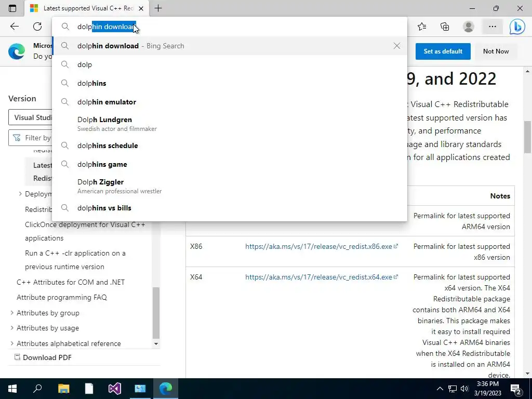This screenshot has height=399, width=532.
Task: Close the Visual C++ Redistributable tab
Action: point(141,8)
